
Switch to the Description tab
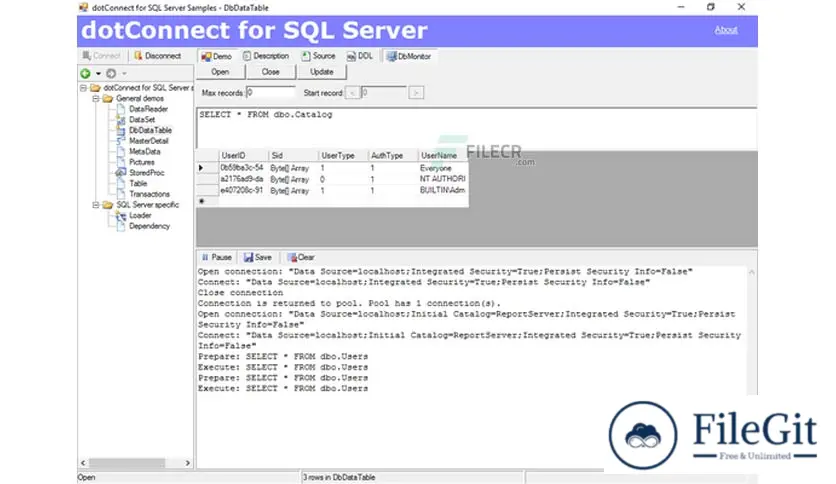tap(266, 55)
